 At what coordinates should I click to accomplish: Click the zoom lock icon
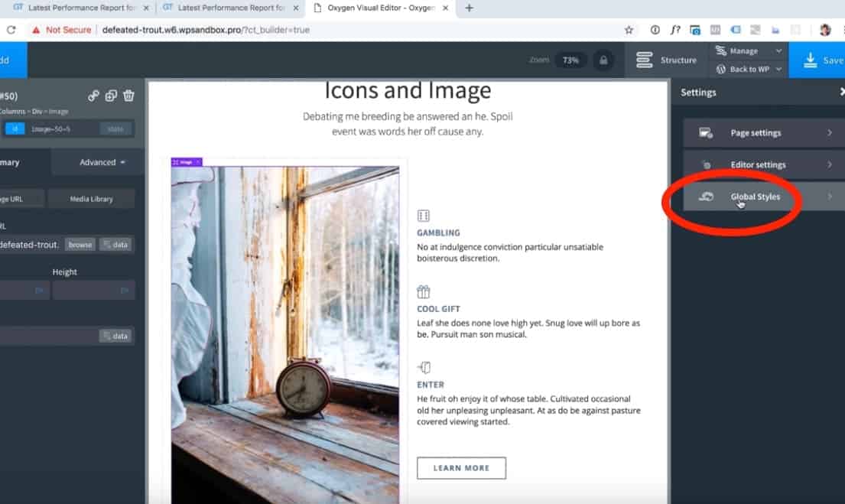[x=603, y=60]
